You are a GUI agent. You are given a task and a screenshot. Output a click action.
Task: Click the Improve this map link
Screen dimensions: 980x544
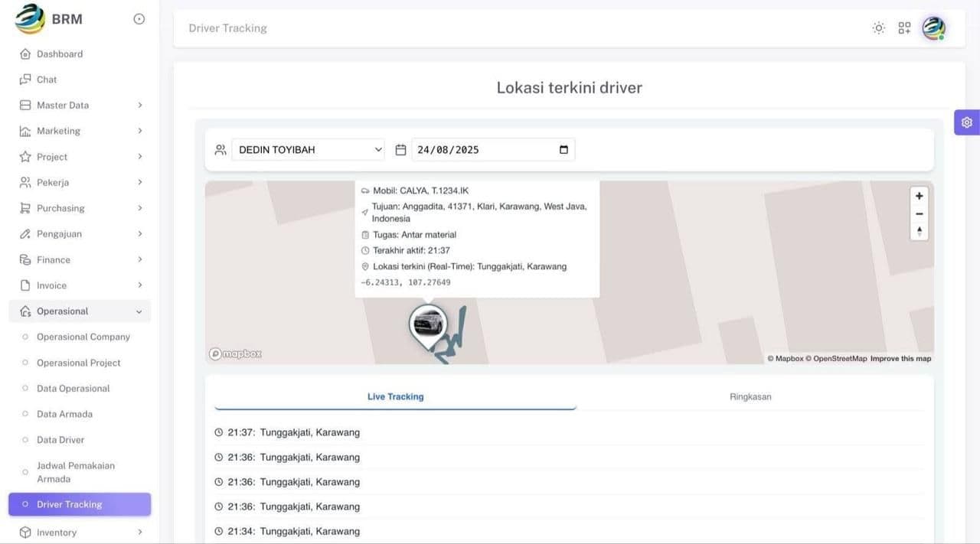tap(901, 359)
